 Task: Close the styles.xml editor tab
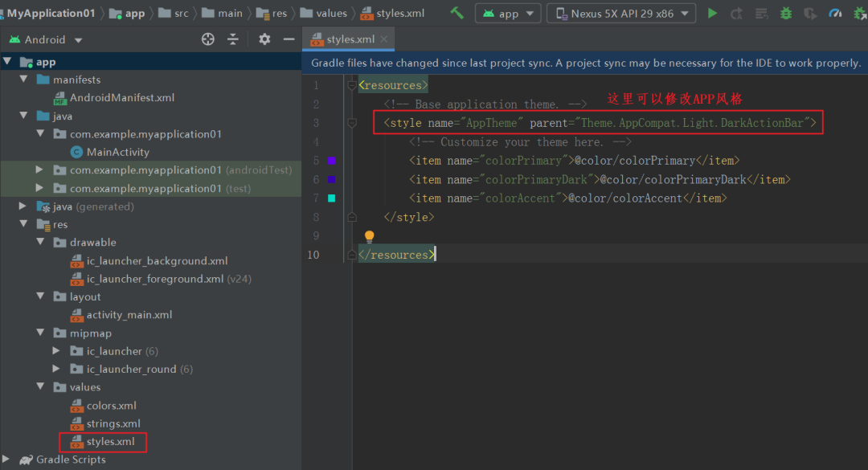(384, 39)
